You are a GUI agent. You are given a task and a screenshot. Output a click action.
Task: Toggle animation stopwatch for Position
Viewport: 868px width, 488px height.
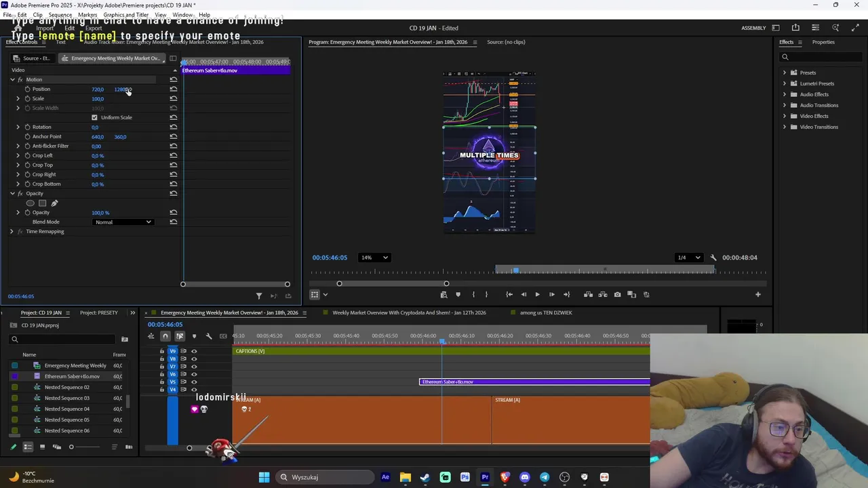coord(27,89)
